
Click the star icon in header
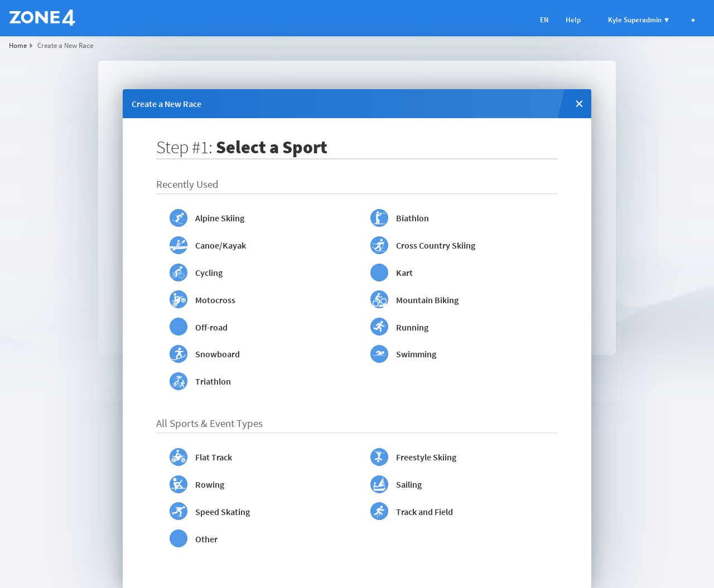click(x=693, y=21)
